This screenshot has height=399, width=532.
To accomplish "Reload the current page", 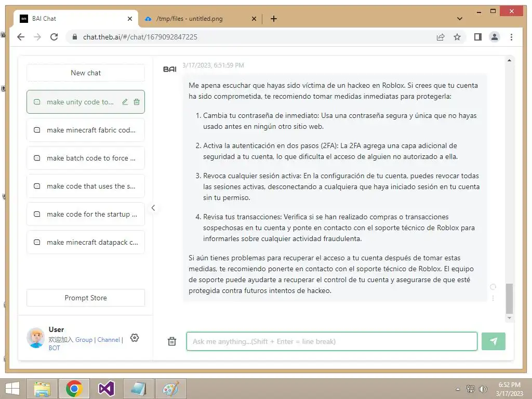I will (54, 37).
